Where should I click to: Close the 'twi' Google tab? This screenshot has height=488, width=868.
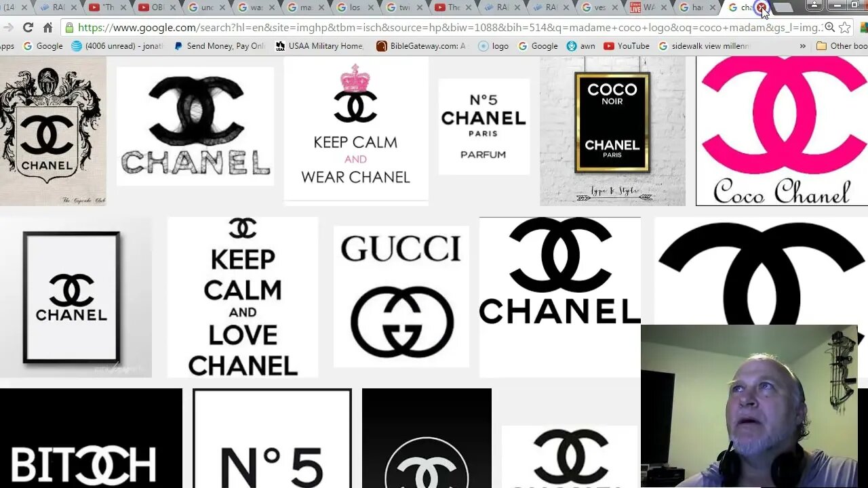point(419,7)
